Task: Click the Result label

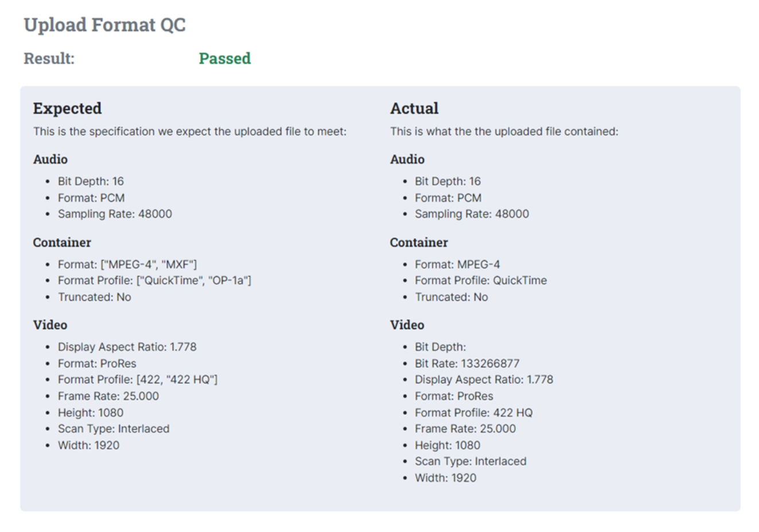Action: (49, 59)
